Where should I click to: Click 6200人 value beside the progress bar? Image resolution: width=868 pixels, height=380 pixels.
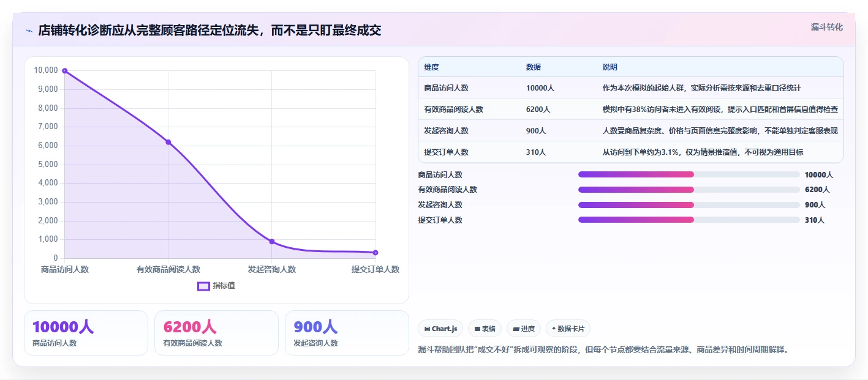tap(817, 190)
